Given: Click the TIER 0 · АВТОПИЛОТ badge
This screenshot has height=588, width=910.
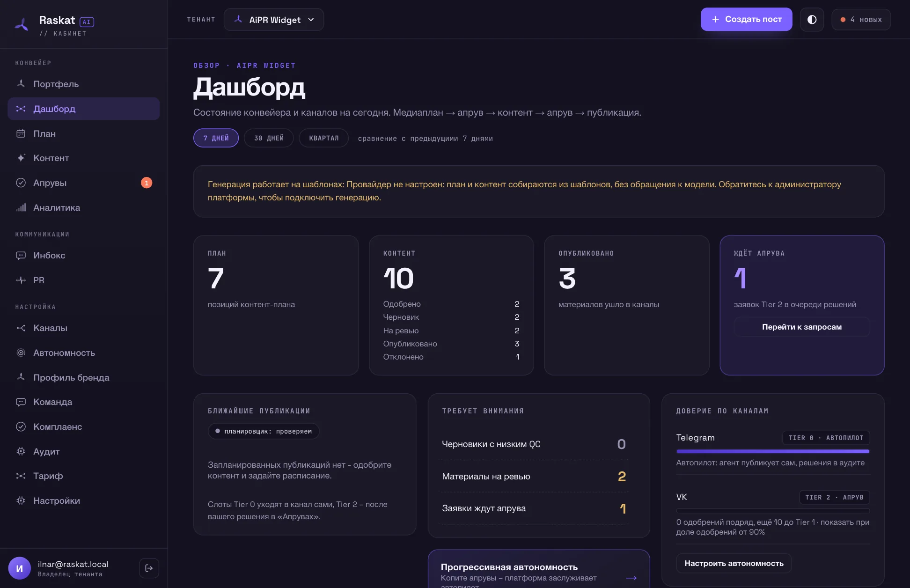Looking at the screenshot, I should pyautogui.click(x=826, y=438).
